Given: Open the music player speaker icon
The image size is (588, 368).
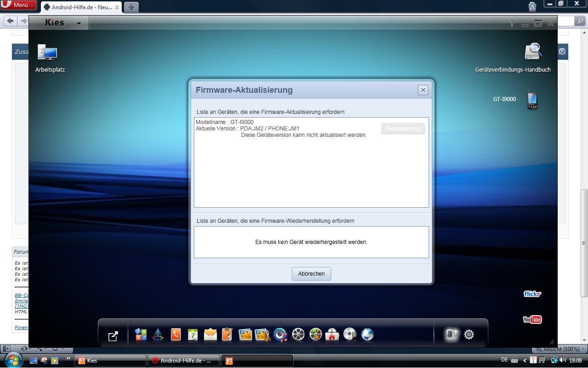Looking at the screenshot, I should 280,334.
